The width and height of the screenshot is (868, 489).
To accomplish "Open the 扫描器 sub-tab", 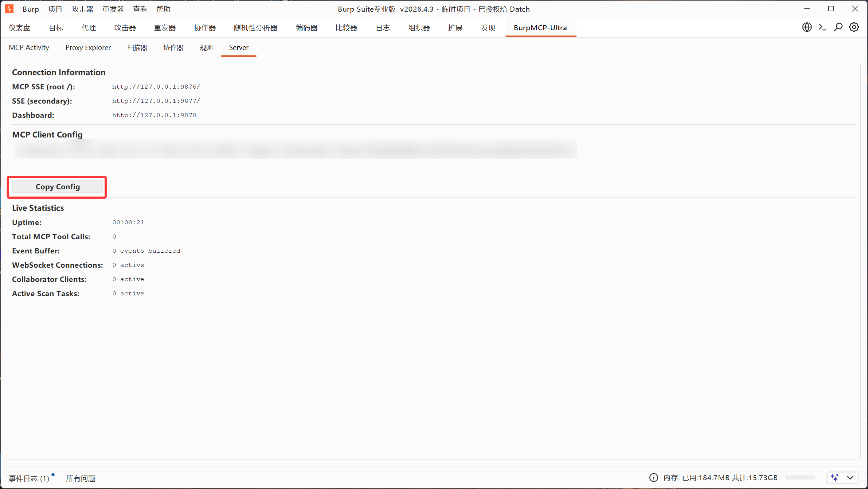I will pyautogui.click(x=137, y=47).
